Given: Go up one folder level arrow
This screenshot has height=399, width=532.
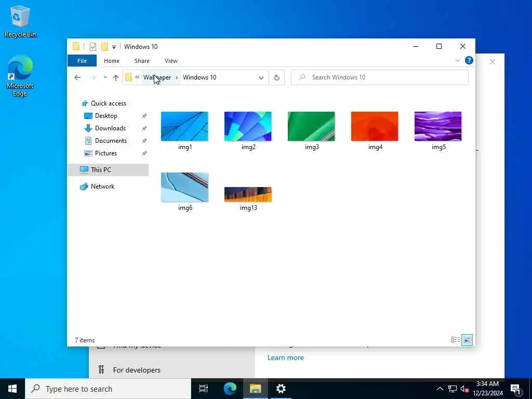Looking at the screenshot, I should point(116,77).
